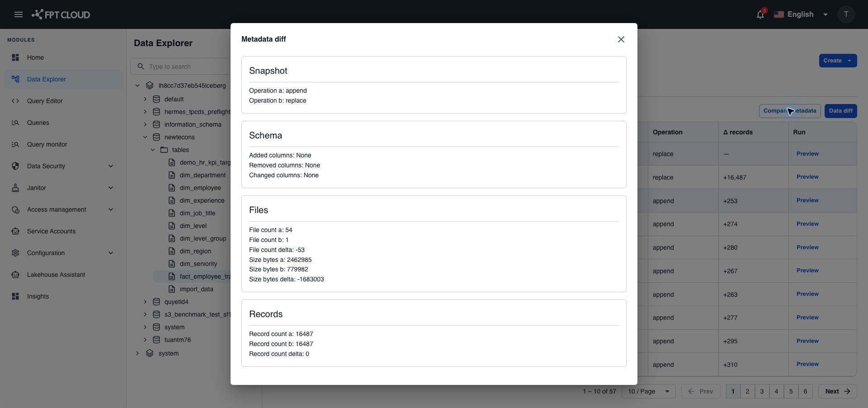The image size is (868, 408).
Task: Expand the default schema
Action: [x=145, y=99]
